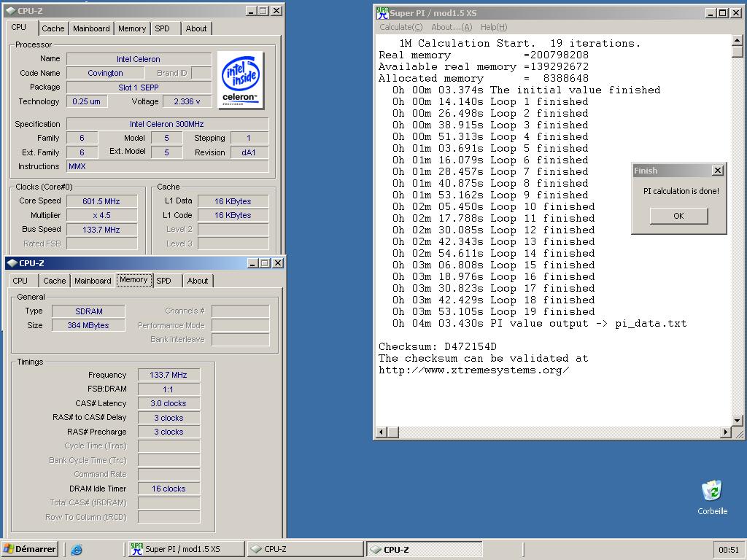
Task: Click the Bus Speed value 133.7 MHz
Action: coord(101,230)
